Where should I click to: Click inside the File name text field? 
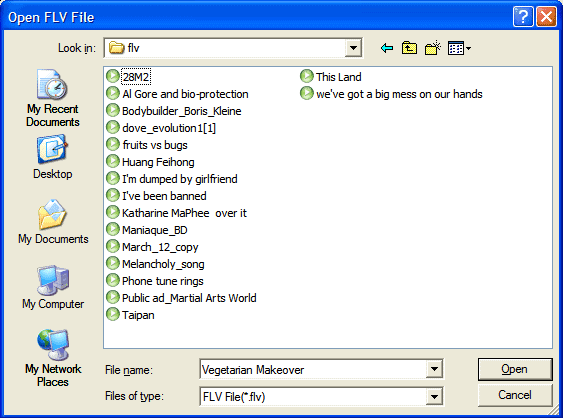point(313,369)
